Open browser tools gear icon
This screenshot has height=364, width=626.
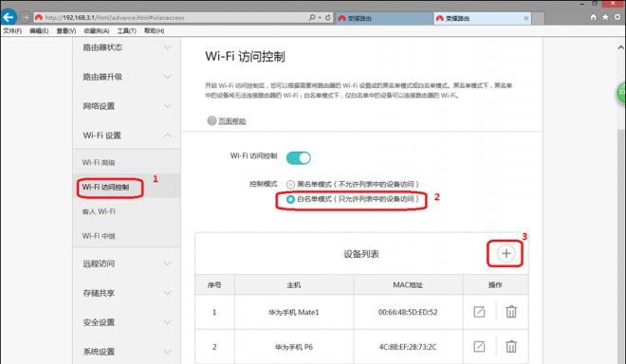[617, 17]
